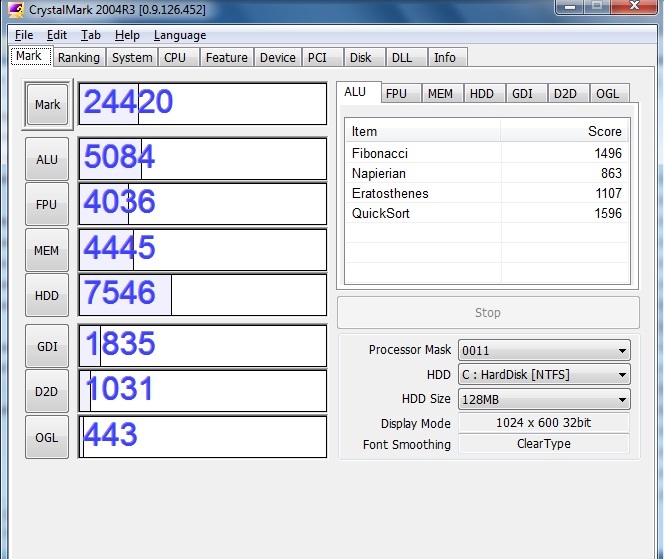This screenshot has width=664, height=559.
Task: Click the total Mark score 24420
Action: 128,102
